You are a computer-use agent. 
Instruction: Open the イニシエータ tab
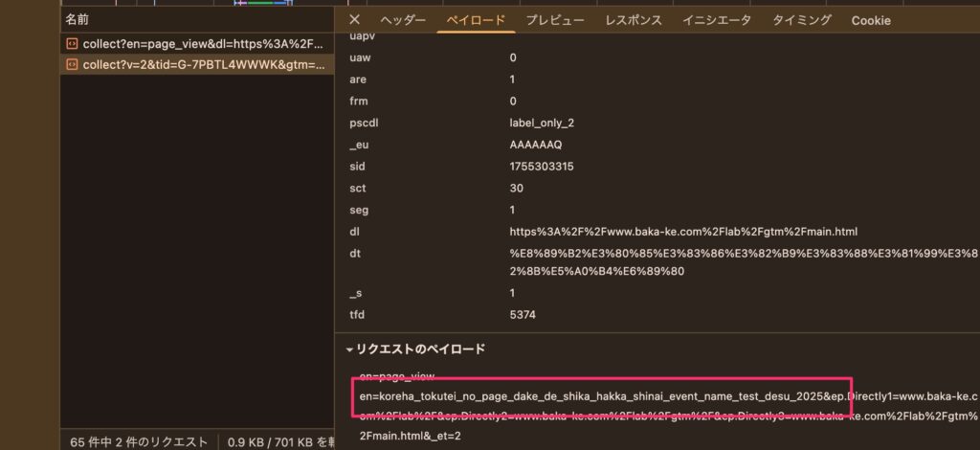717,20
